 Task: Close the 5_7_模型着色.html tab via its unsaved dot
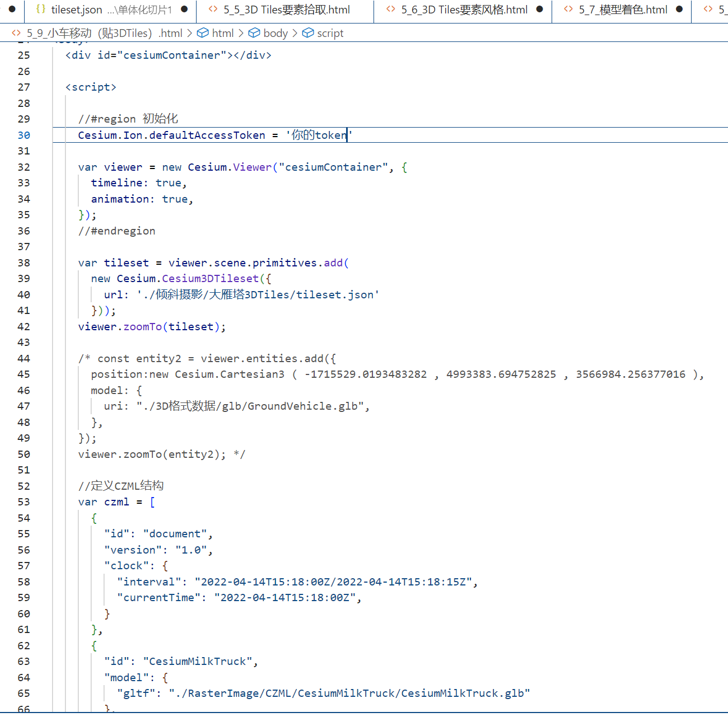(679, 10)
